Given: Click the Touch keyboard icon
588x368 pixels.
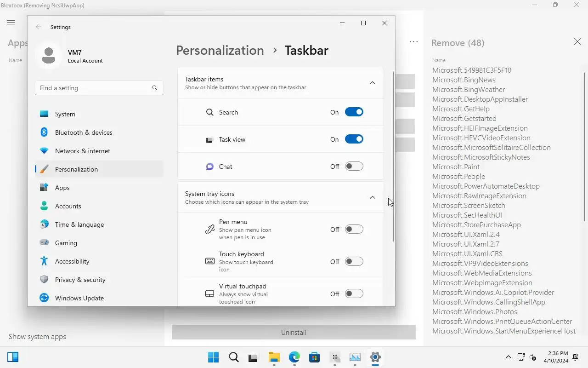Looking at the screenshot, I should coord(210,261).
